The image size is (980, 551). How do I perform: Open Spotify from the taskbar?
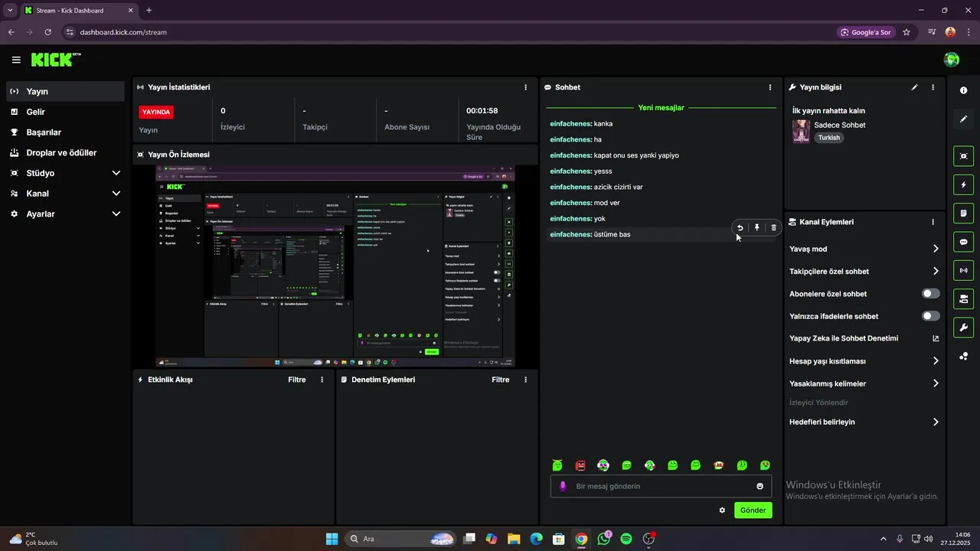(x=626, y=539)
